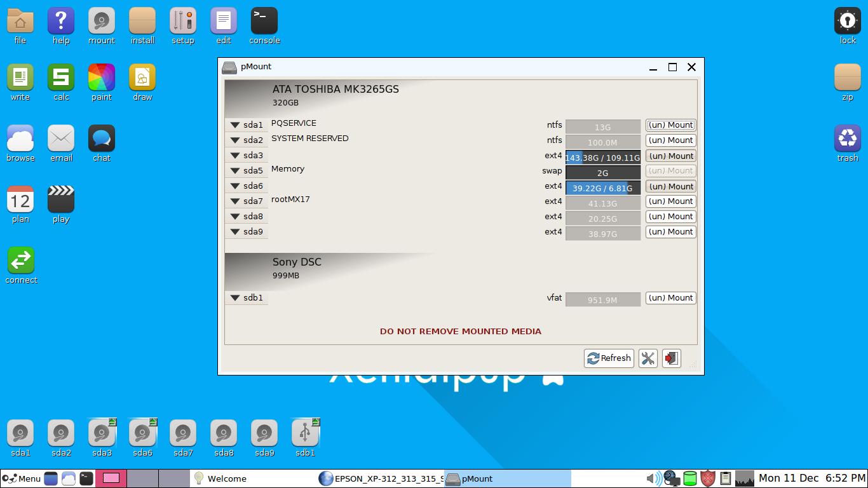This screenshot has width=868, height=488.
Task: Click the terminal launcher in taskbar
Action: click(86, 478)
